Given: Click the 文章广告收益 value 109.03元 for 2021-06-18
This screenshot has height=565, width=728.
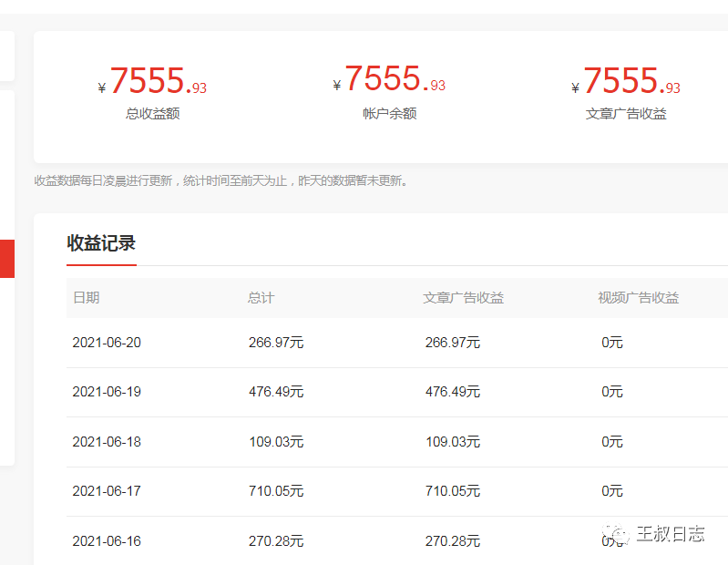Looking at the screenshot, I should pyautogui.click(x=453, y=441).
